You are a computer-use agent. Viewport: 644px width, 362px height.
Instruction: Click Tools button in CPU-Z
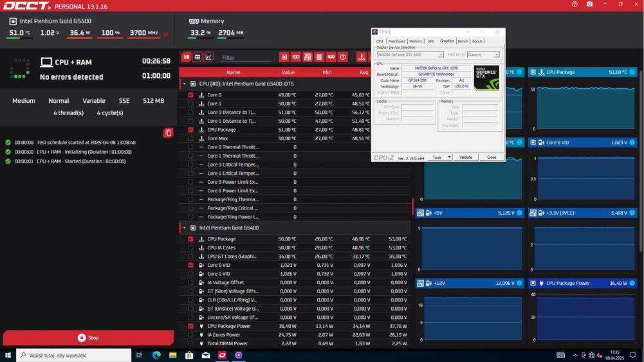click(x=437, y=157)
